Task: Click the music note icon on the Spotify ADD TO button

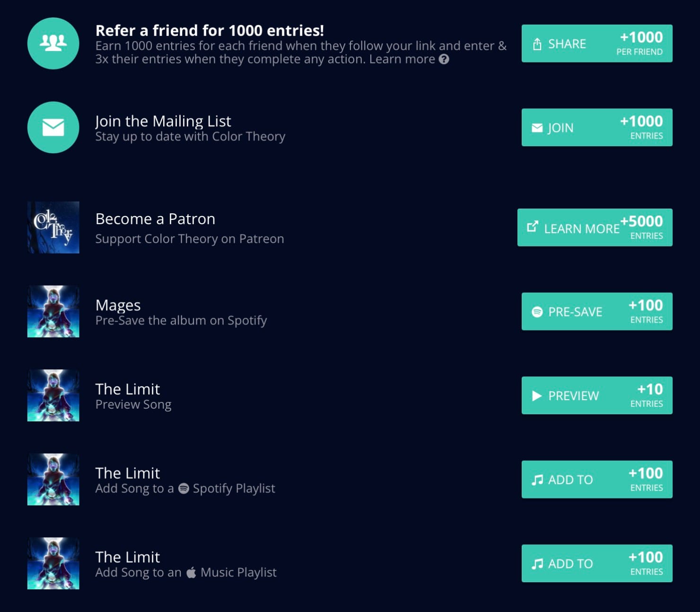Action: point(537,480)
